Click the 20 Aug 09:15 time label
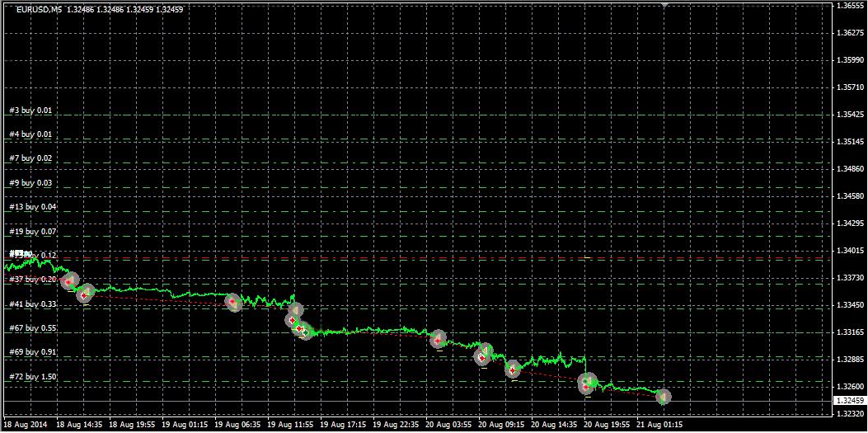The image size is (868, 433). coord(501,425)
